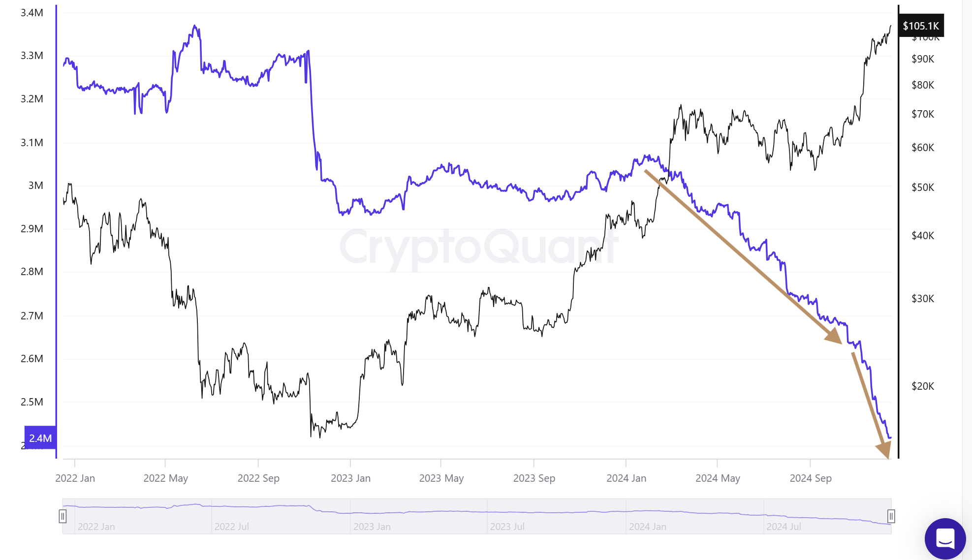Open the chat support widget

pos(945,538)
